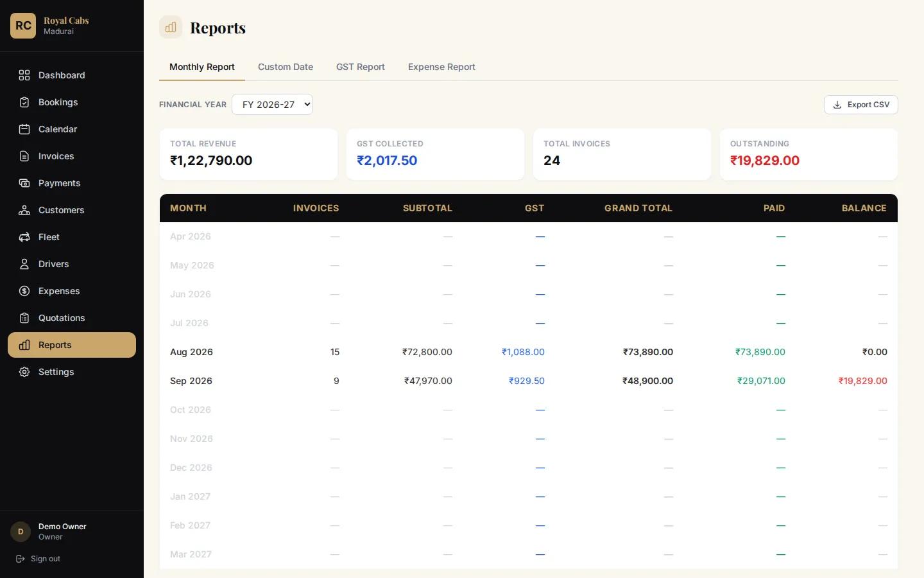Select the Total Invoices 24 card
Viewport: 924px width, 578px height.
[x=622, y=154]
